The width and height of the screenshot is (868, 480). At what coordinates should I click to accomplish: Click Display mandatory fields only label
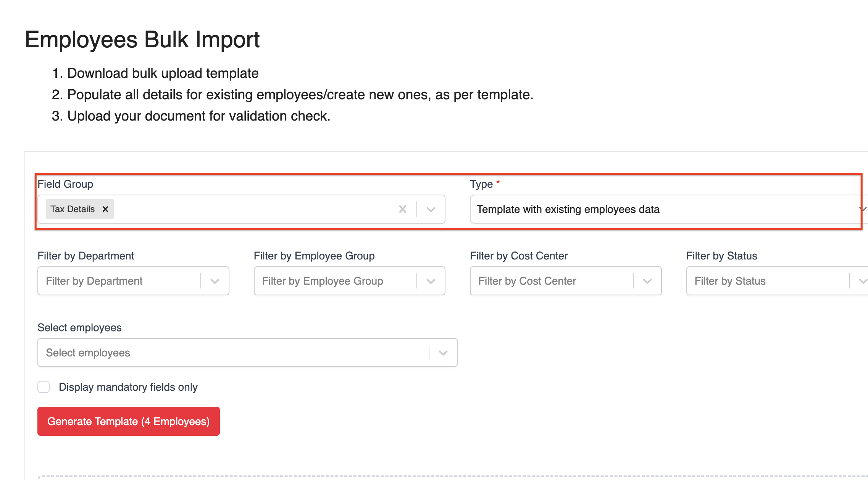click(x=128, y=387)
